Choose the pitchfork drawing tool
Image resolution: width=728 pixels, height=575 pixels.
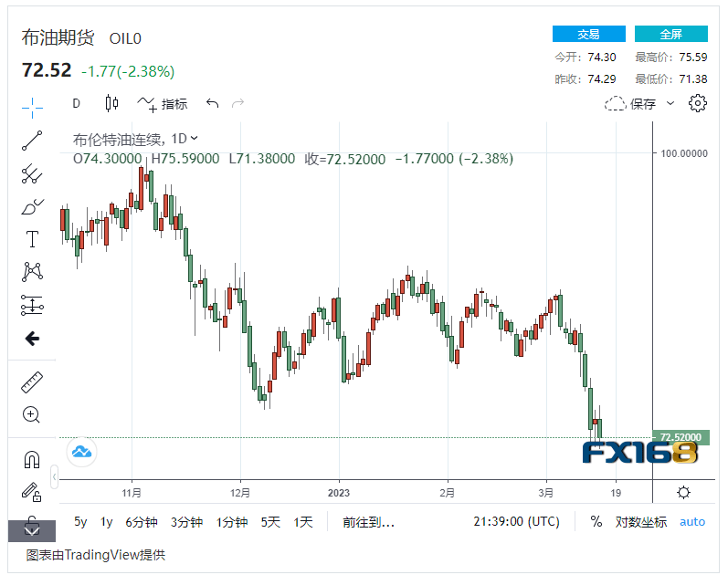32,173
